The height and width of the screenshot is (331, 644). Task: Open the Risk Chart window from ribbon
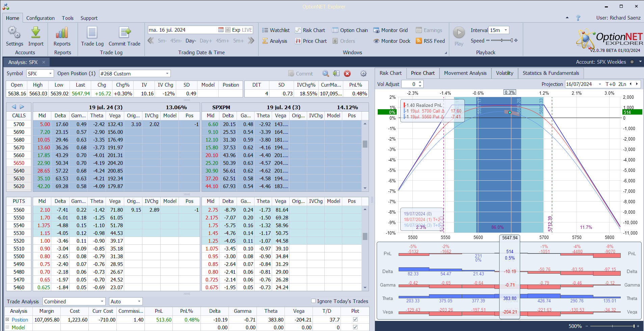pos(310,30)
